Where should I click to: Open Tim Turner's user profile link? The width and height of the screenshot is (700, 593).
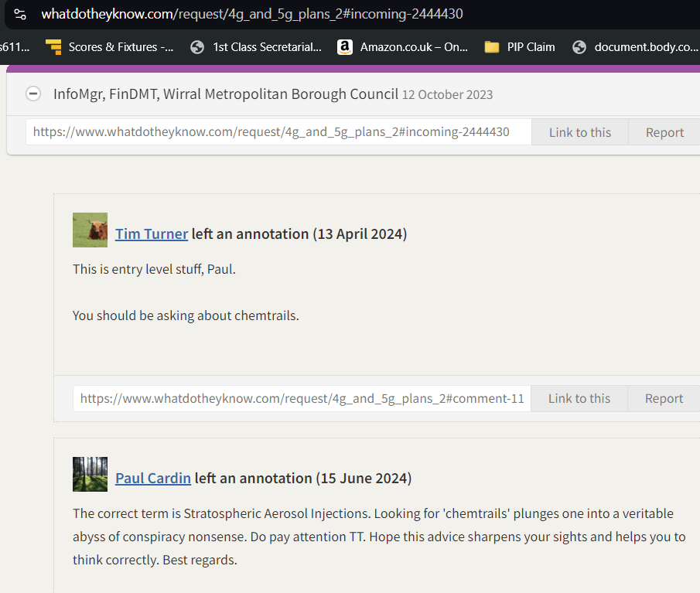point(152,234)
